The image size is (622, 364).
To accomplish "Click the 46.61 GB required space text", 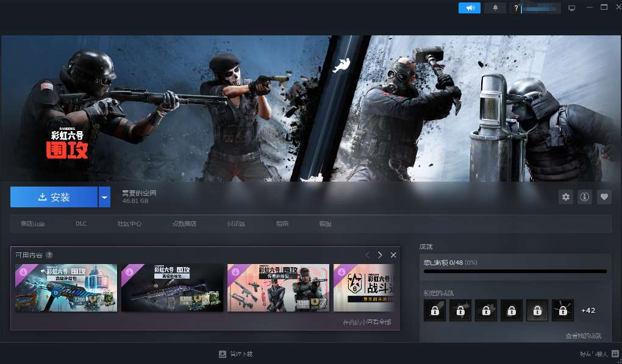I will point(135,201).
